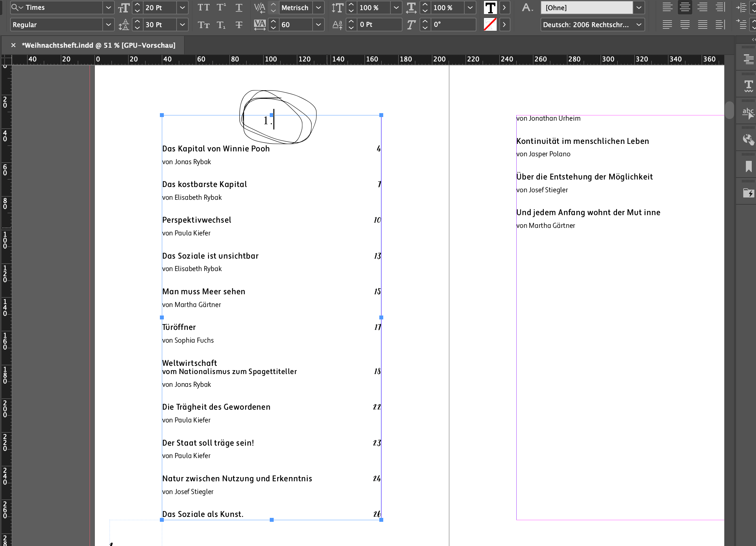Open the CC Libraries panel icon
The height and width of the screenshot is (546, 756).
(x=749, y=193)
